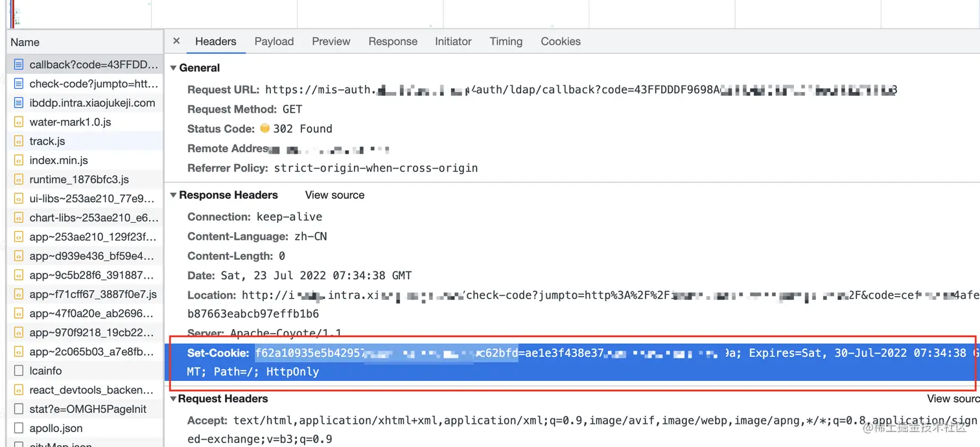Click the yellow status code indicator dot
Screen dimensions: 980x447
[264, 128]
